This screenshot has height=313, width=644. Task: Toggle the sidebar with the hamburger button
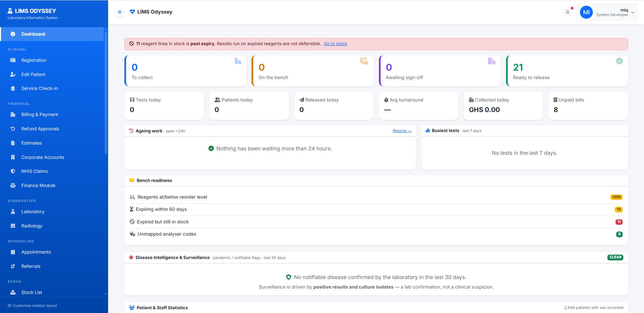coord(119,12)
